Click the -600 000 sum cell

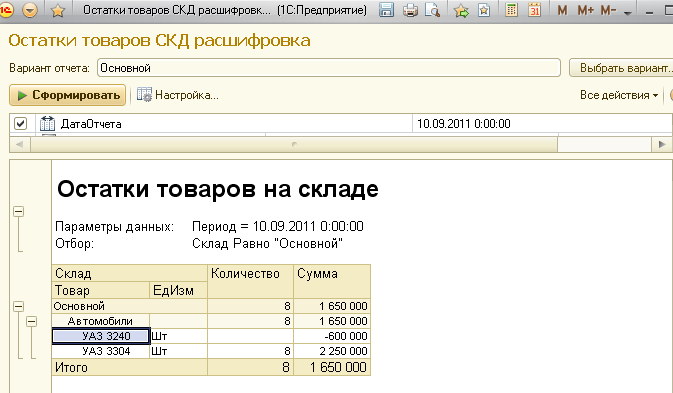[332, 336]
